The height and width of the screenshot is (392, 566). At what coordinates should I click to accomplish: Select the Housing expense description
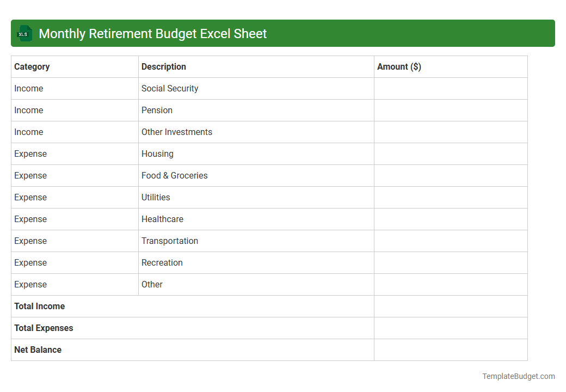click(157, 154)
